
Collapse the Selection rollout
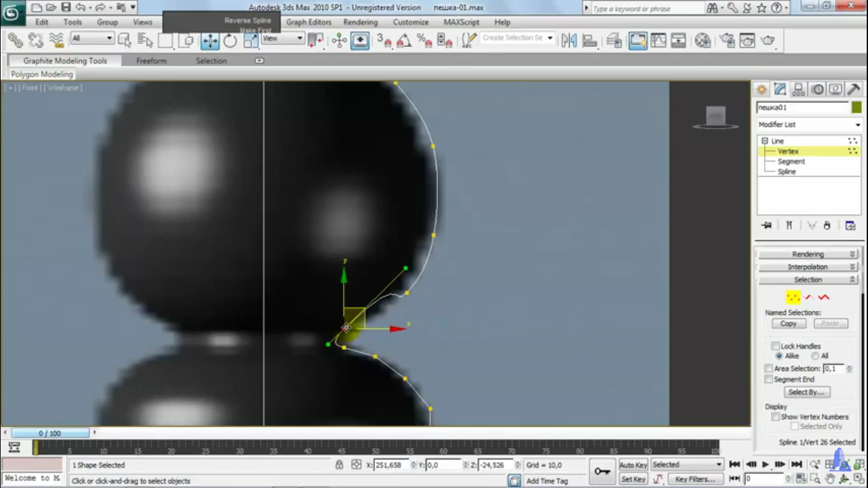click(808, 280)
